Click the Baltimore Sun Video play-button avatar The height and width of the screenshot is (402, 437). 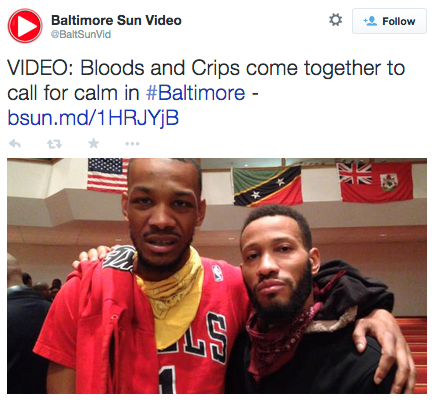(25, 26)
